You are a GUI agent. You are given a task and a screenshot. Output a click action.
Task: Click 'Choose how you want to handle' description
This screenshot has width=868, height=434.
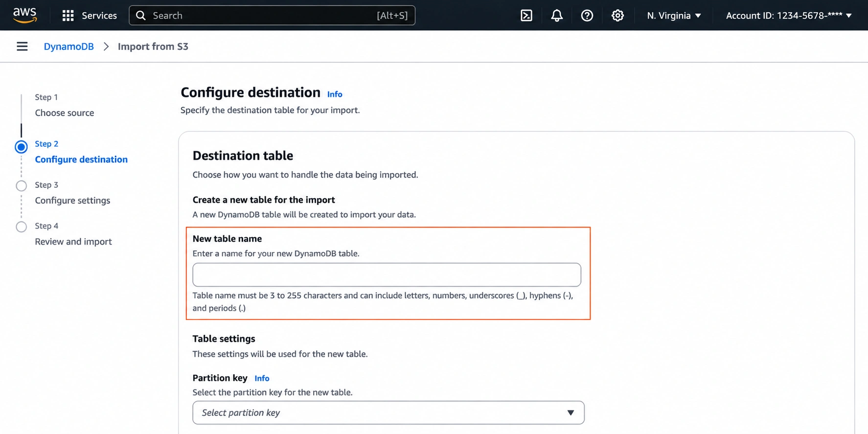(x=305, y=175)
